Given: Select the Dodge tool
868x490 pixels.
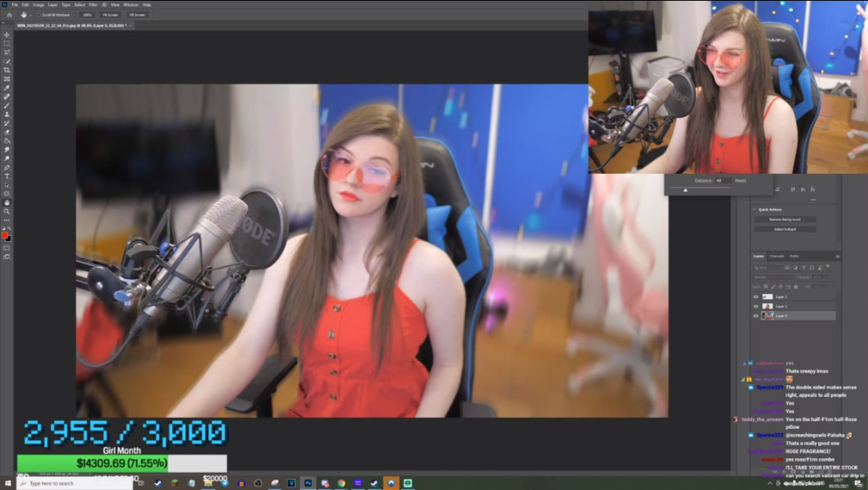Looking at the screenshot, I should click(7, 159).
